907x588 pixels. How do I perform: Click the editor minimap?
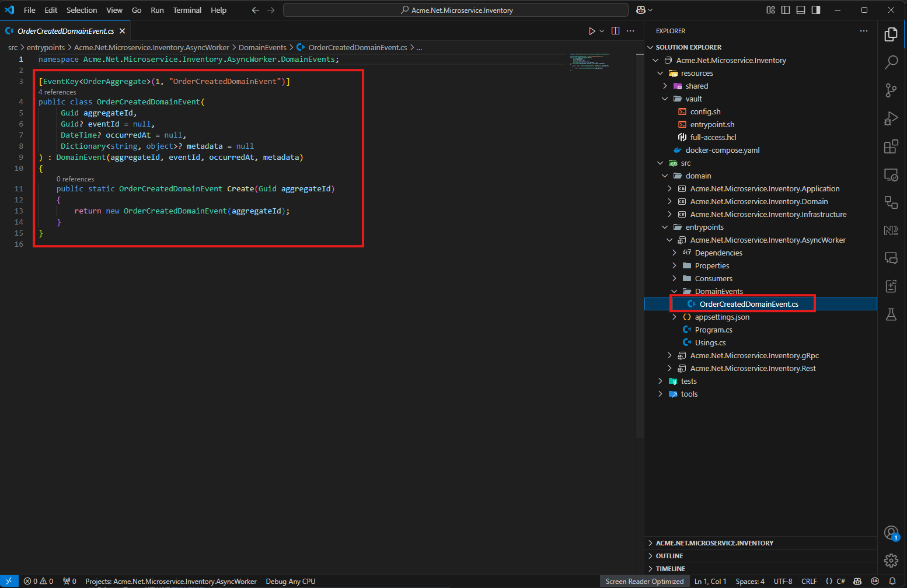(589, 61)
